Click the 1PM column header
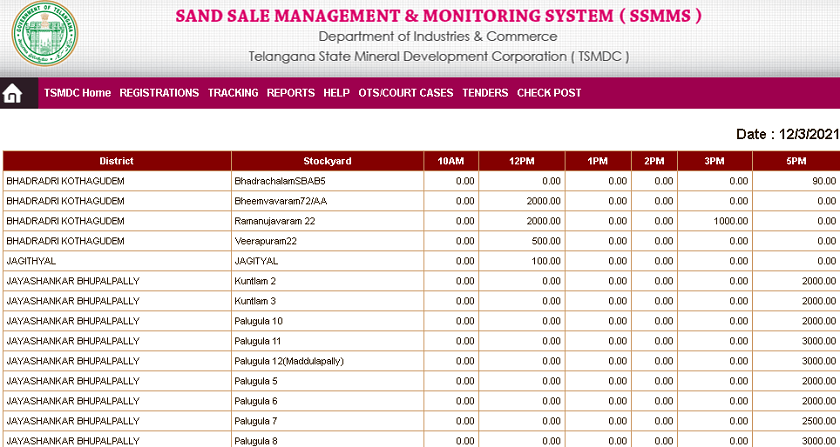 pos(598,161)
